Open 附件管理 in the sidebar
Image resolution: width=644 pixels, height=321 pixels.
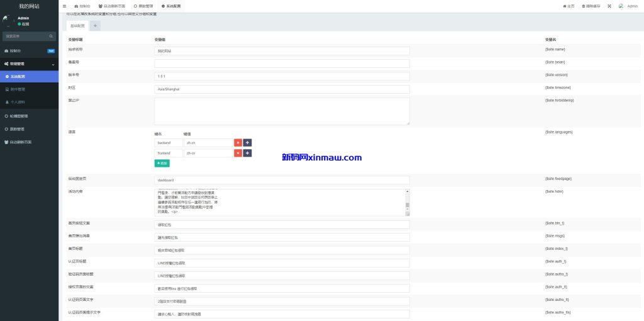pos(18,89)
